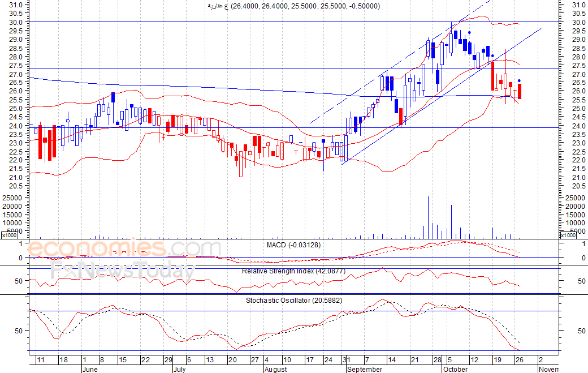This screenshot has width=588, height=373.
Task: Click date label 14 on time axis
Action: click(392, 360)
